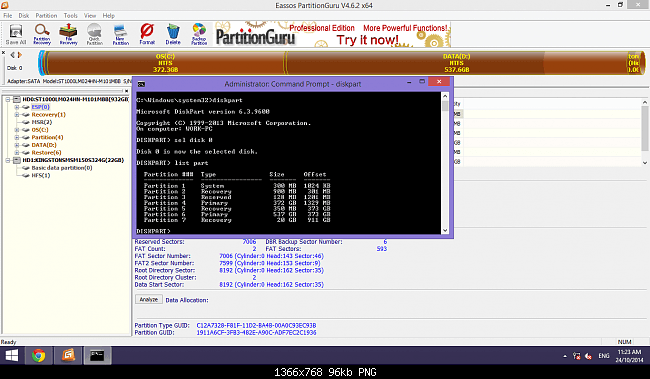This screenshot has height=379, width=650.
Task: Collapse the HD1 KINGSTON disk node
Action: 8,160
